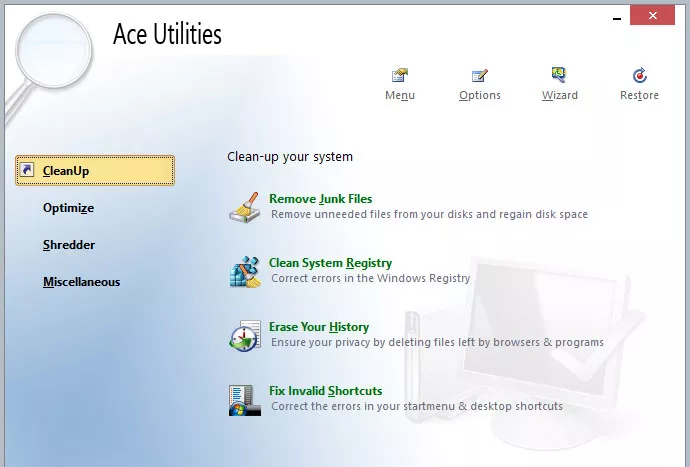Image resolution: width=690 pixels, height=467 pixels.
Task: Open the Menu toolbar icon
Action: (x=400, y=75)
